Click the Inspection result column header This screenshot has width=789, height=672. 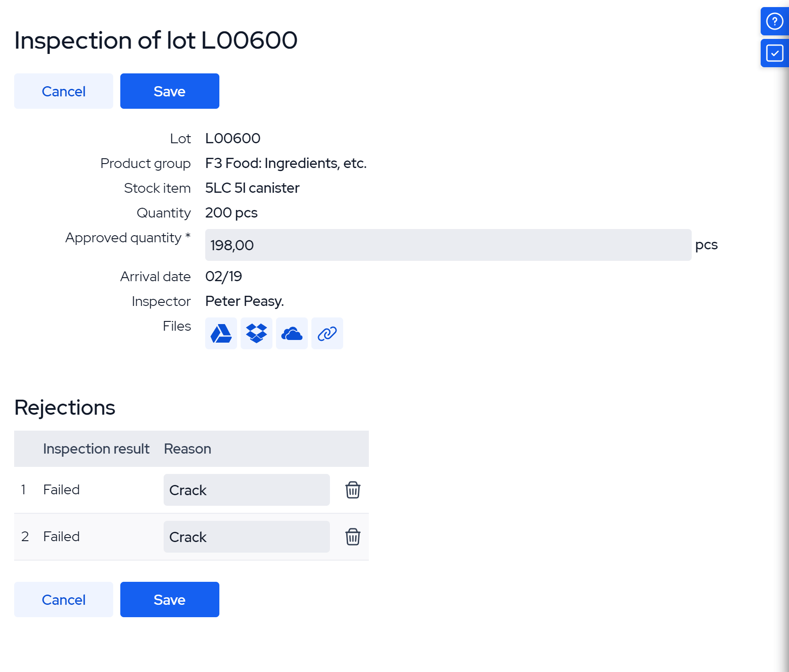[x=96, y=449]
